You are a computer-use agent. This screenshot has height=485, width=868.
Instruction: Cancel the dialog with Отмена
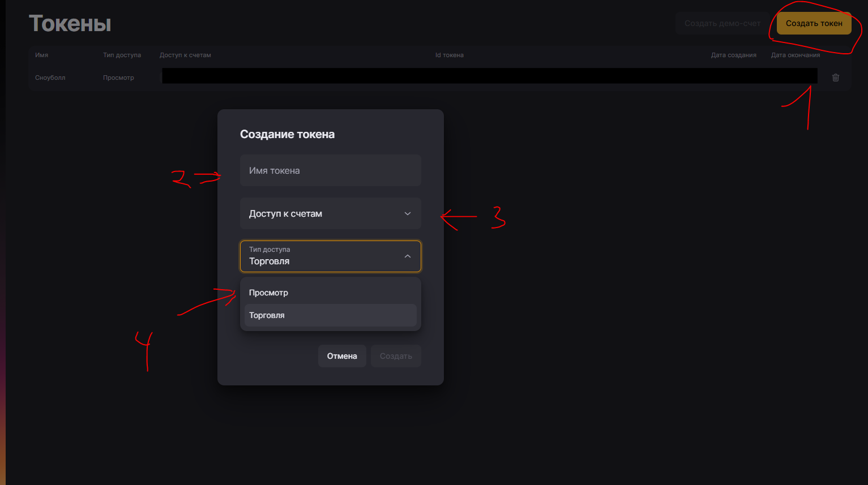pos(342,356)
